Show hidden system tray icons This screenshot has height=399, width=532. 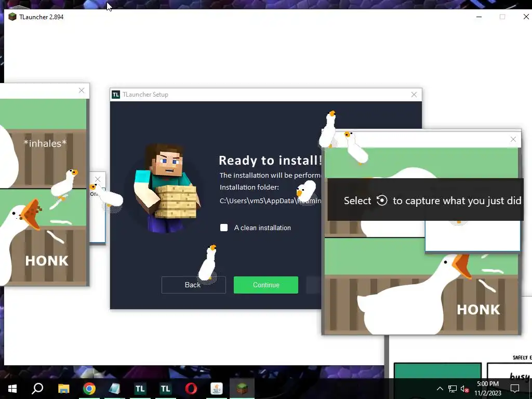click(440, 389)
